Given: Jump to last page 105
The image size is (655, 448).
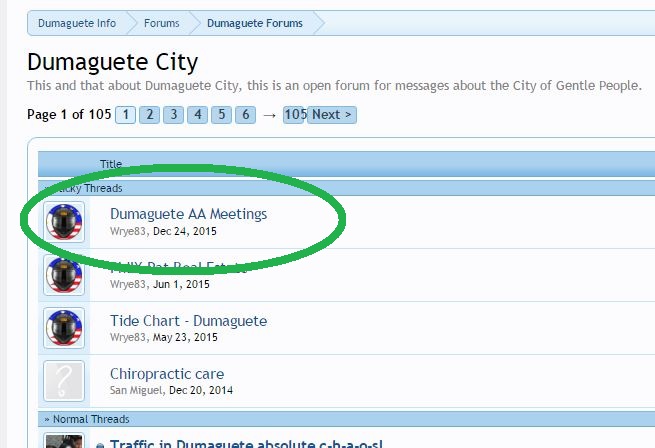Looking at the screenshot, I should pyautogui.click(x=295, y=115).
